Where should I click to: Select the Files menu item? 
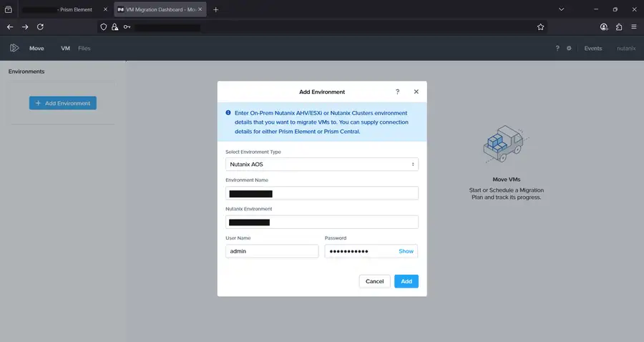point(84,48)
